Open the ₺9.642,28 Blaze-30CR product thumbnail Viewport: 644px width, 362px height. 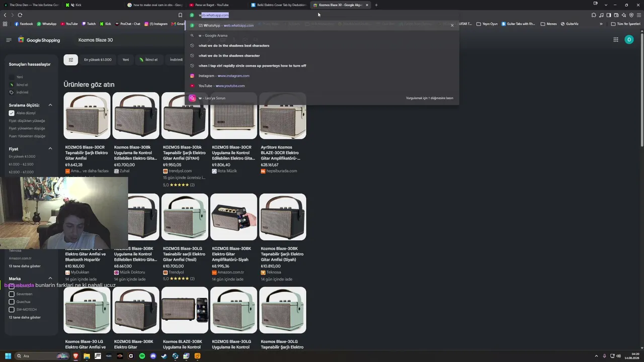(87, 116)
